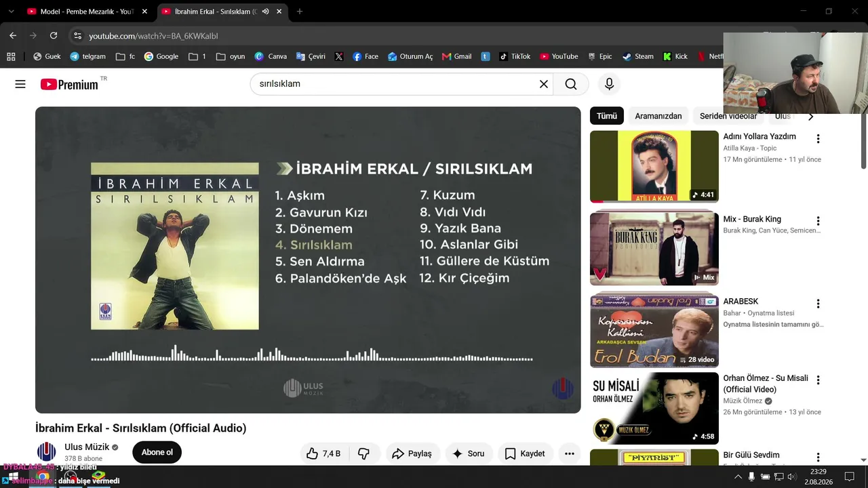The width and height of the screenshot is (868, 488).
Task: Select the Seriden videolar filter chip
Action: [728, 116]
